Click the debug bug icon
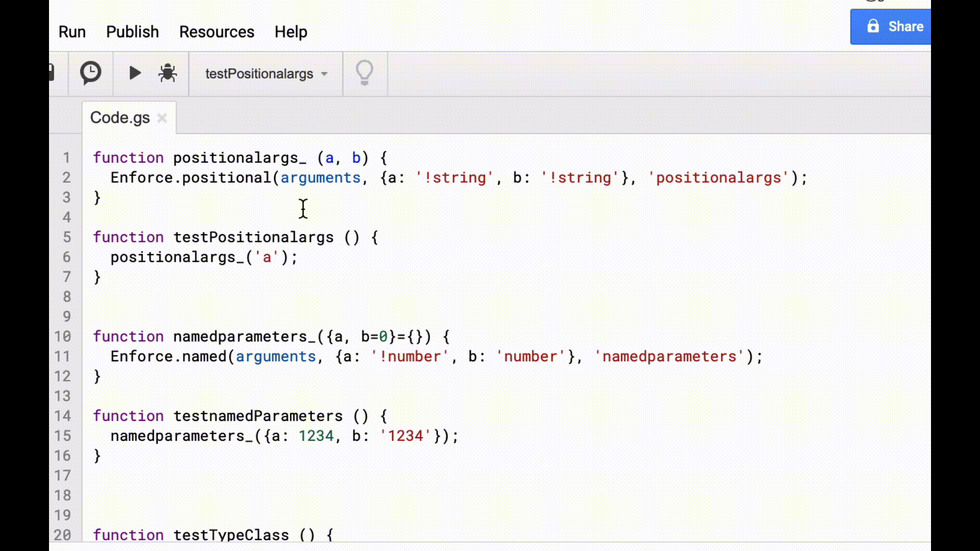 point(167,73)
